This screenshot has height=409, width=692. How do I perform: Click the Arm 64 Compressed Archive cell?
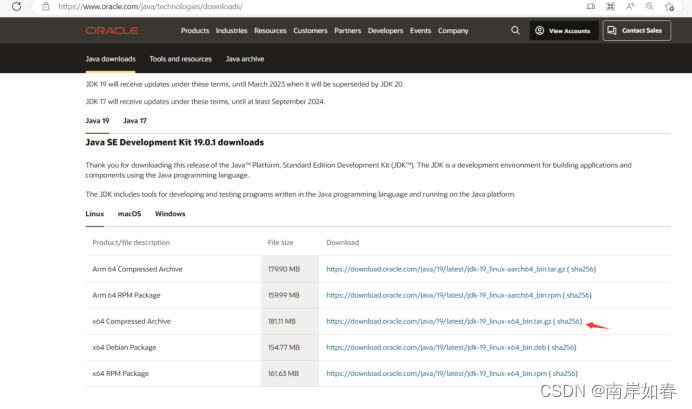point(137,269)
